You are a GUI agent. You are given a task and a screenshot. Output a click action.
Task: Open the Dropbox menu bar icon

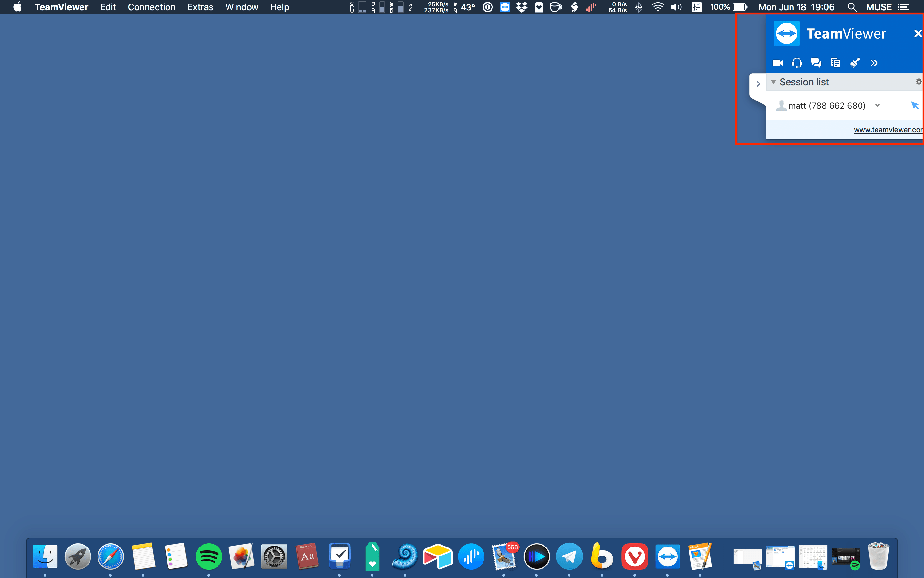(522, 7)
